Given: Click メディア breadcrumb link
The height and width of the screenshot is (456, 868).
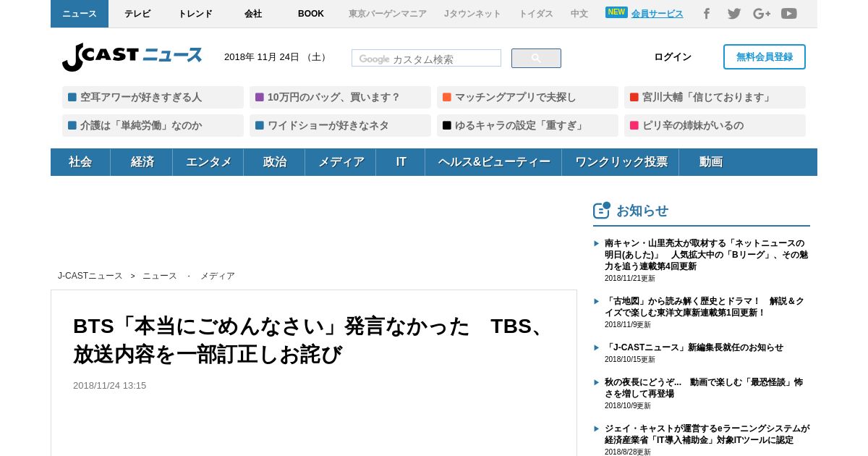Looking at the screenshot, I should click(218, 276).
